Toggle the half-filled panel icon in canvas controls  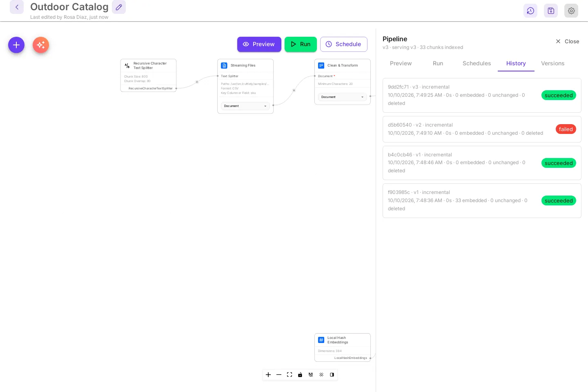point(332,374)
